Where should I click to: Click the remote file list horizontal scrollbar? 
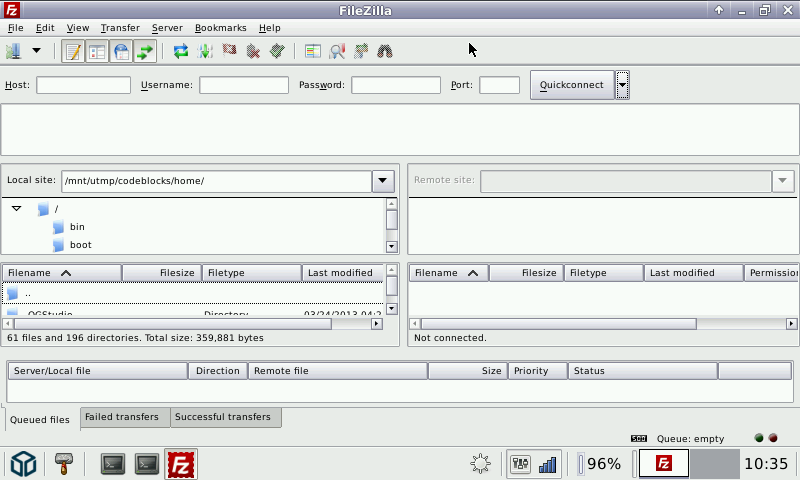pos(558,324)
